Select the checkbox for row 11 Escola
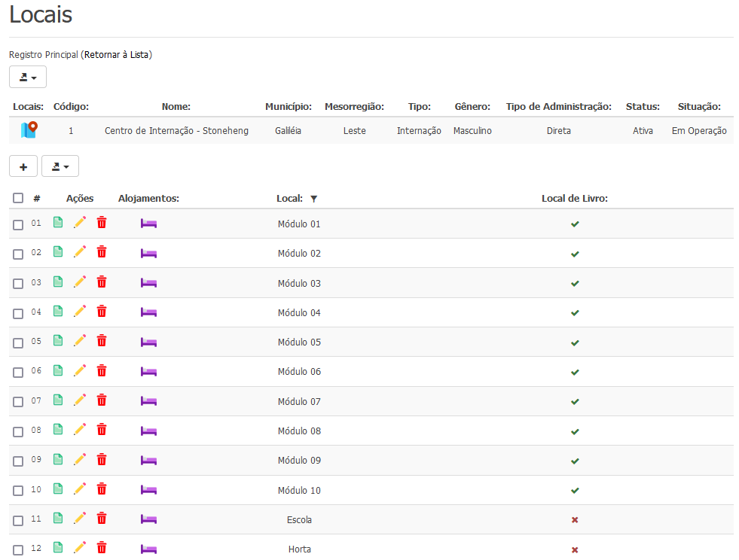739x560 pixels. point(18,520)
